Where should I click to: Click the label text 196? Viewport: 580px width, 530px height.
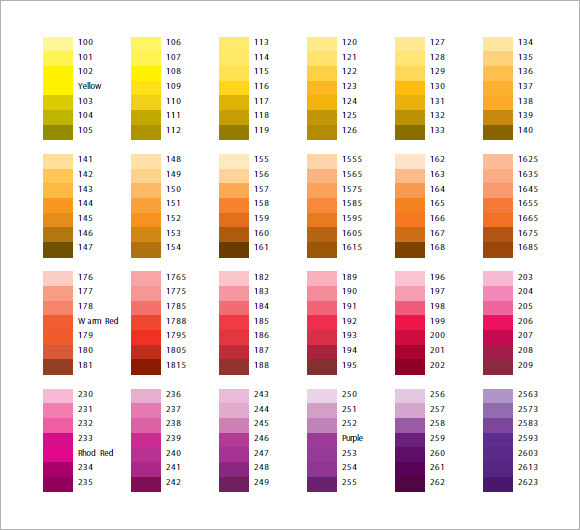coord(438,277)
